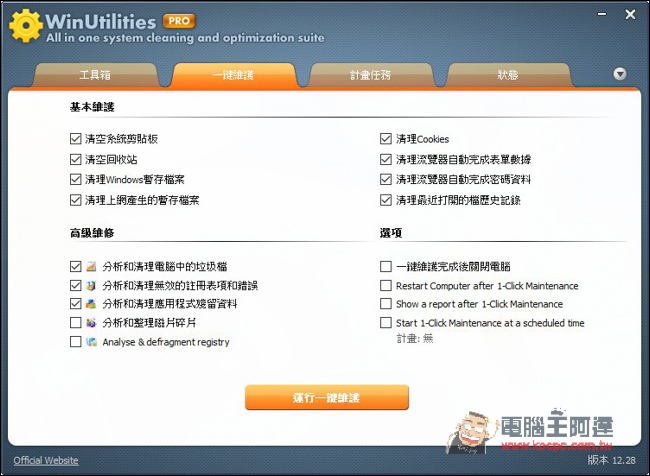
Task: Click the registry cleaner icon
Action: click(x=91, y=285)
